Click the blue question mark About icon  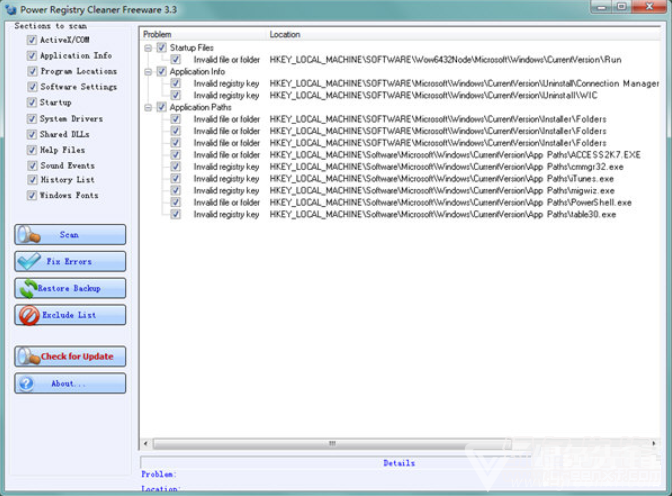[26, 383]
